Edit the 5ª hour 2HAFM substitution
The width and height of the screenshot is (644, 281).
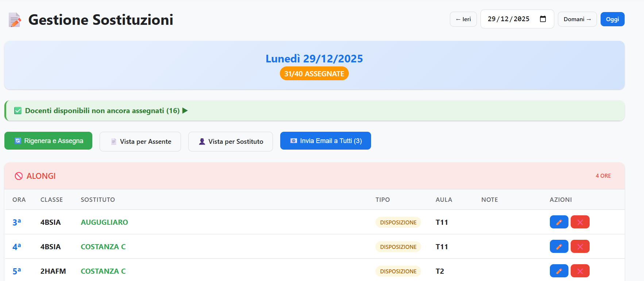point(559,271)
